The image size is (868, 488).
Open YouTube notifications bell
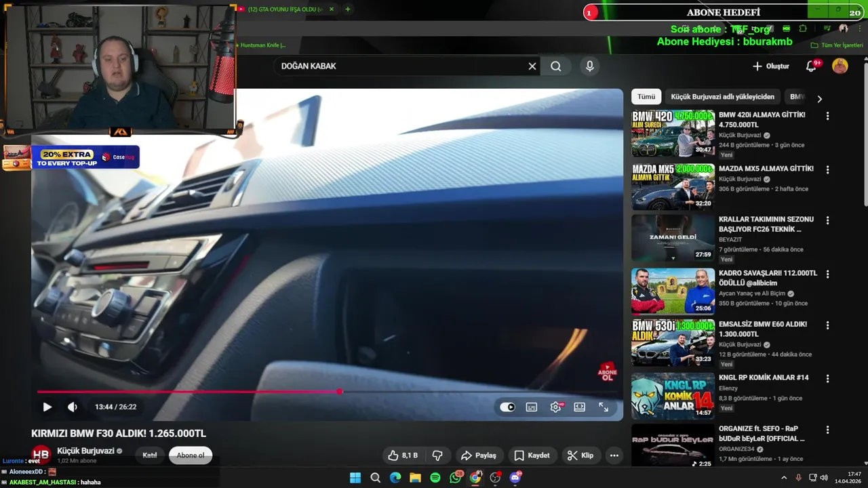click(812, 66)
